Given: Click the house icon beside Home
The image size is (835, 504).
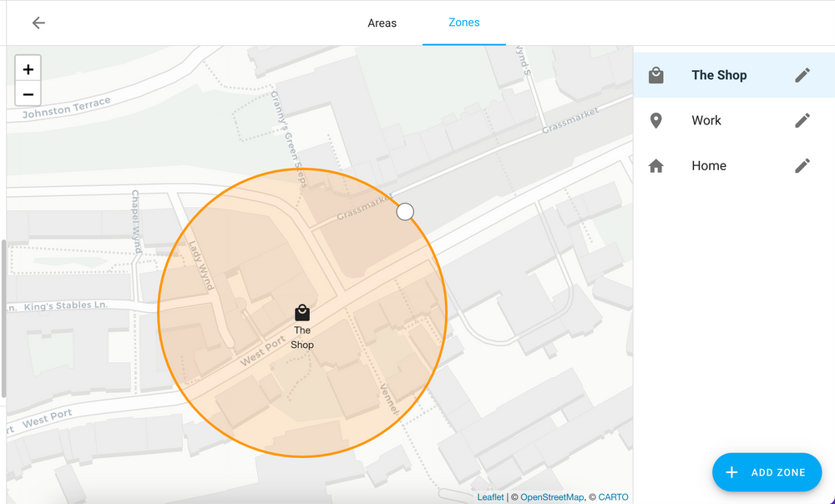Looking at the screenshot, I should 656,165.
